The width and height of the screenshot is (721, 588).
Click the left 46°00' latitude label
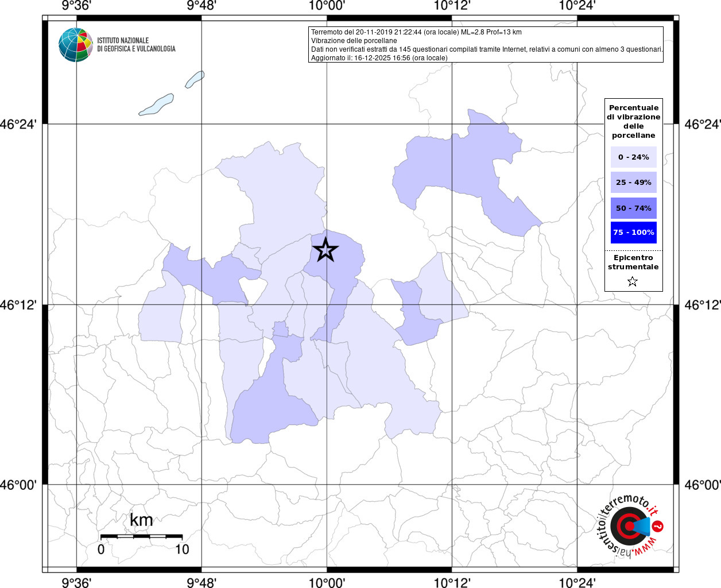pos(18,485)
